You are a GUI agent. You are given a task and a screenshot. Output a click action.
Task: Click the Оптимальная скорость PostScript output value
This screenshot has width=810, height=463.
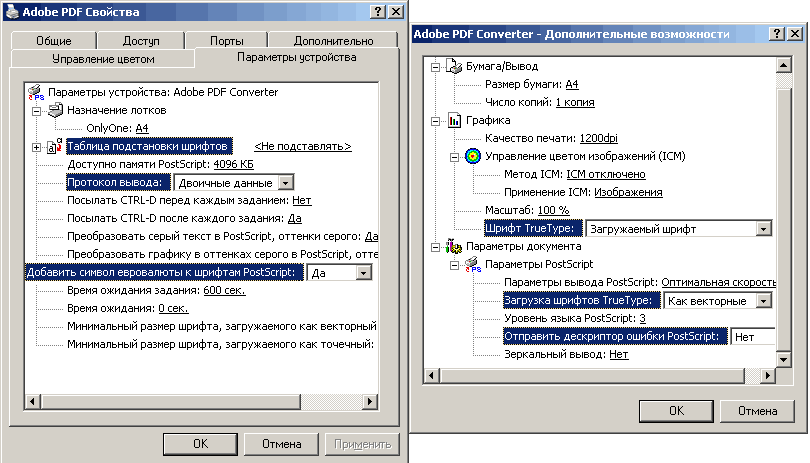(x=719, y=282)
